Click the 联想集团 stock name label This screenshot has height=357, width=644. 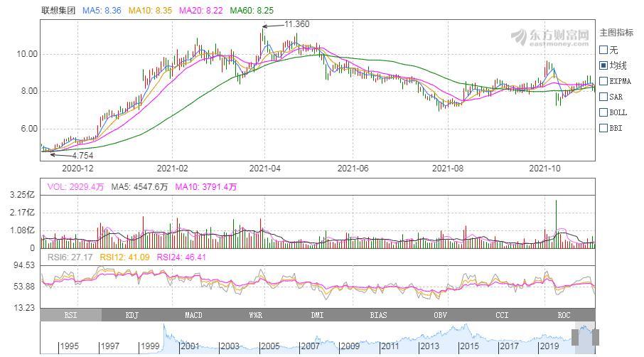point(58,10)
